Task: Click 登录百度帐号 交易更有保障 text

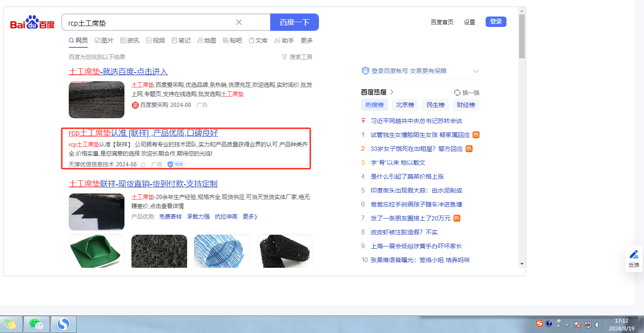Action: pyautogui.click(x=409, y=71)
